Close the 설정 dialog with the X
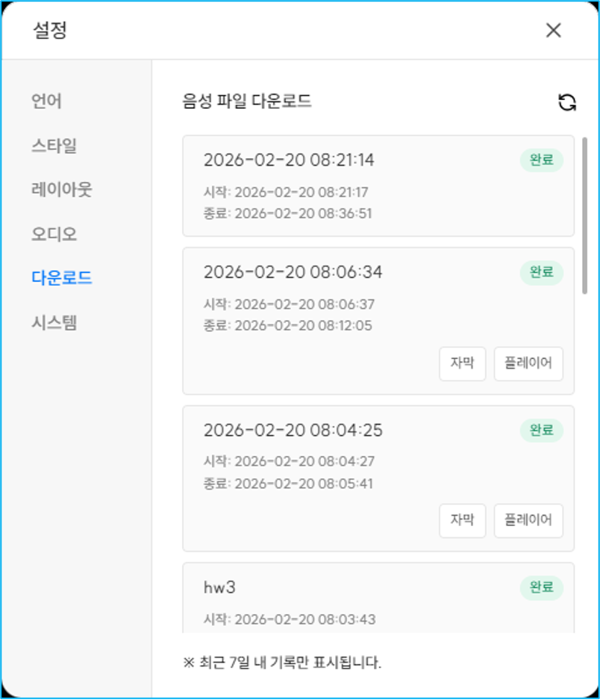The image size is (600, 700). (x=553, y=30)
